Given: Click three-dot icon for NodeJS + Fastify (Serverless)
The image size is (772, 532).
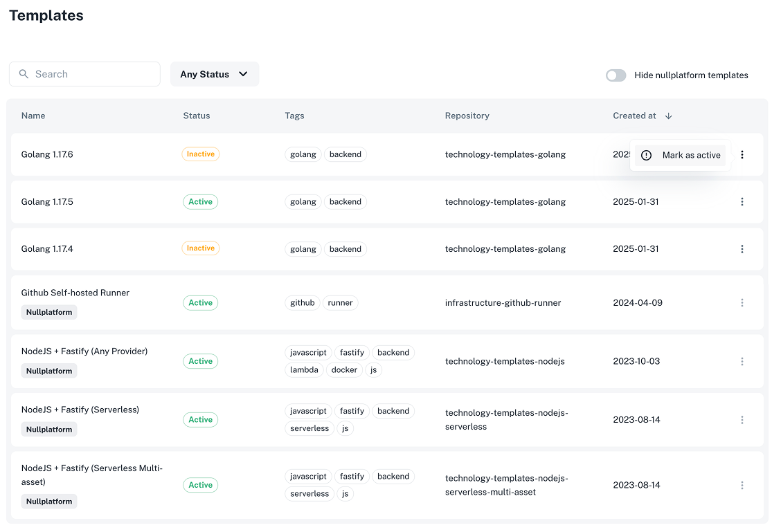Looking at the screenshot, I should point(742,420).
